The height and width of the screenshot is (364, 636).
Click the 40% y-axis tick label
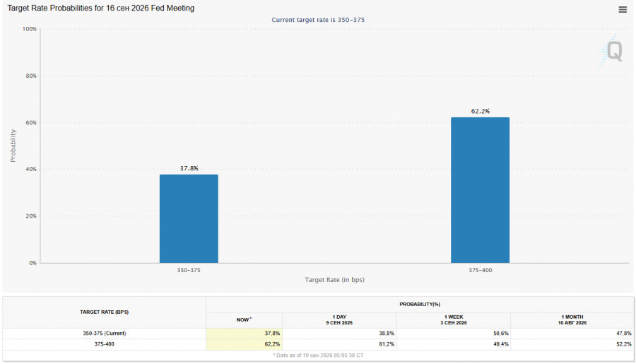tap(31, 169)
